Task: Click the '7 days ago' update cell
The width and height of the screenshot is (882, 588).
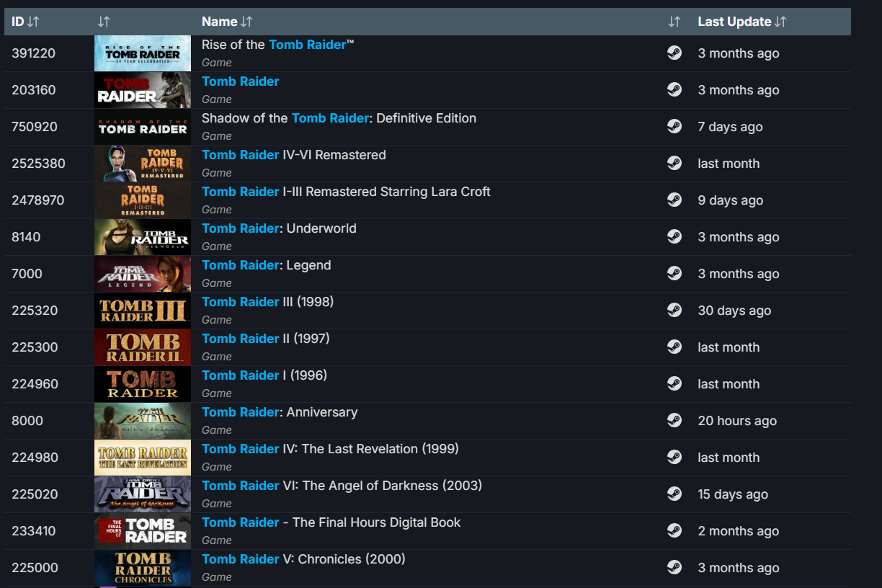Action: click(730, 127)
